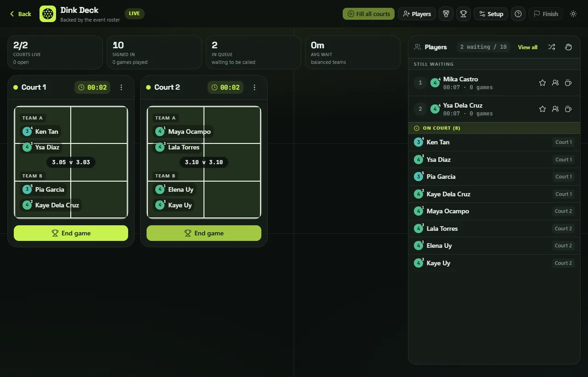Click the medal icon in the header
The width and height of the screenshot is (588, 377).
[446, 14]
